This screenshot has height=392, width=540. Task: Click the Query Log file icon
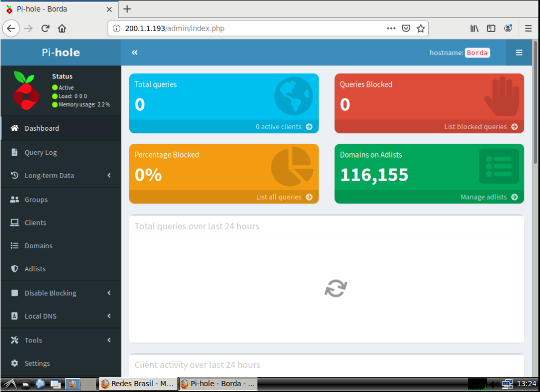pos(14,152)
